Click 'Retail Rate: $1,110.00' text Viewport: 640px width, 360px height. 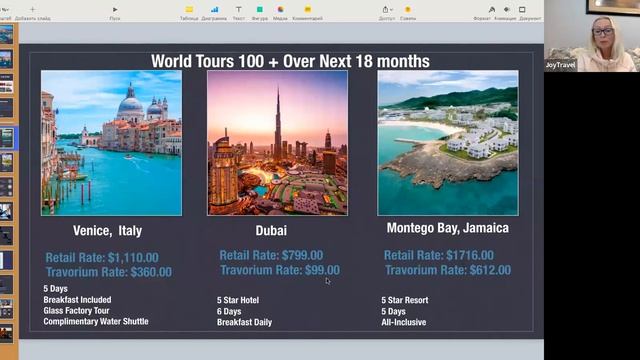click(x=102, y=258)
